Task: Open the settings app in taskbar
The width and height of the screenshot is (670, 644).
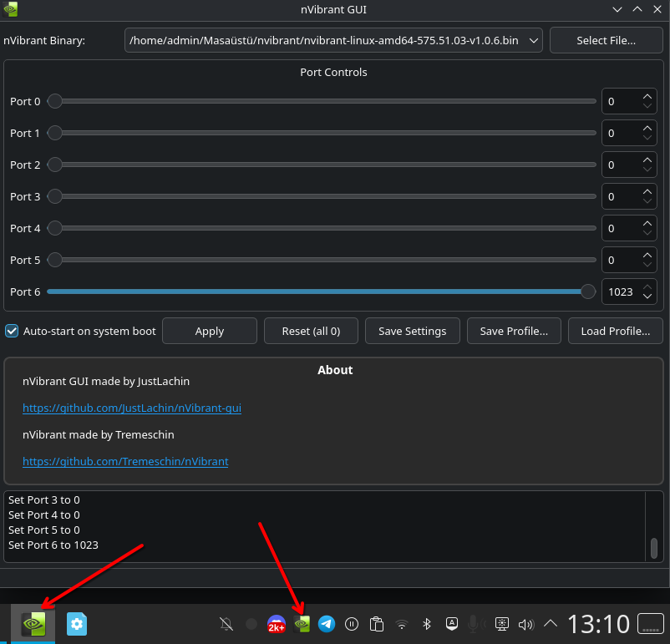Action: 77,624
